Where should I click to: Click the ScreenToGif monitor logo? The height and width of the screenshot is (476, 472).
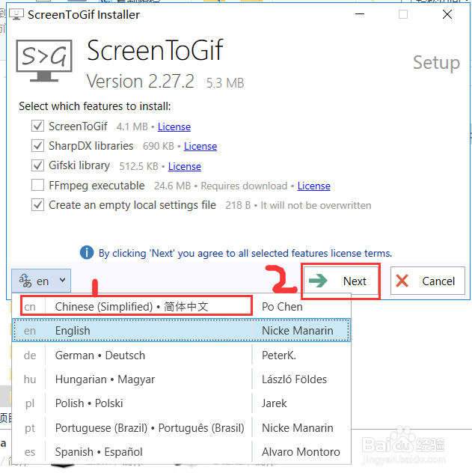(44, 61)
